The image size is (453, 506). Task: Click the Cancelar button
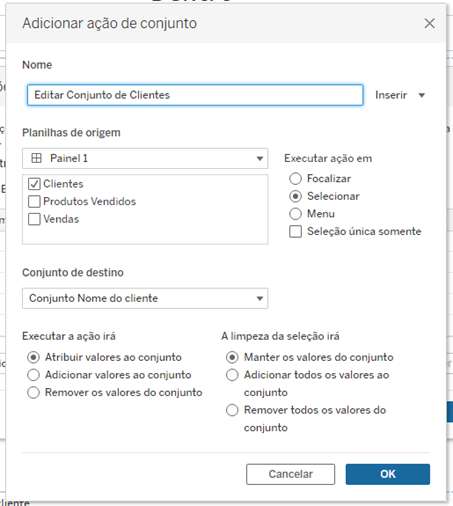click(290, 474)
